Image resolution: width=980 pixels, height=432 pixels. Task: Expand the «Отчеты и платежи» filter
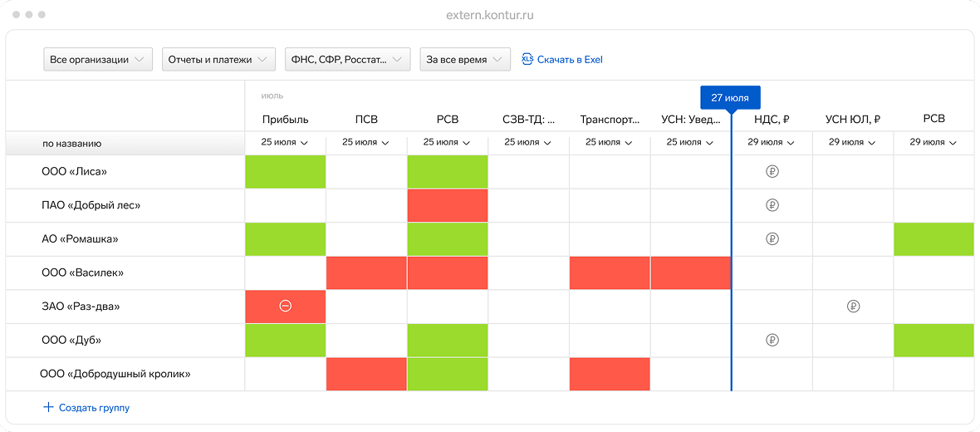(218, 60)
